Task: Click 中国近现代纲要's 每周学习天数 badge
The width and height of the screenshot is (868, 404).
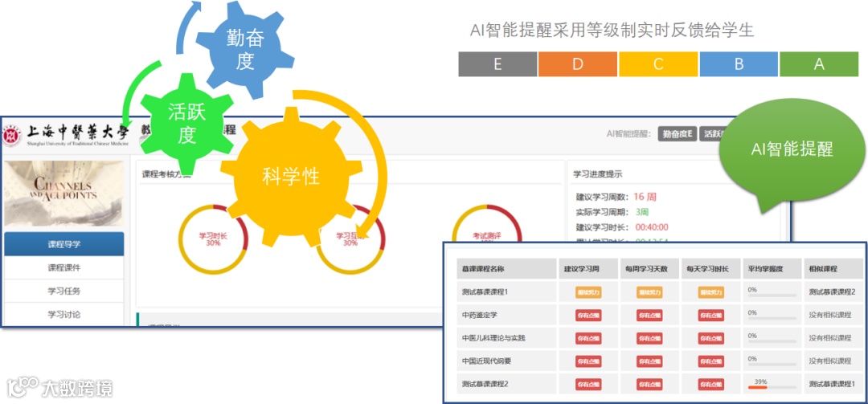Action: (x=650, y=361)
